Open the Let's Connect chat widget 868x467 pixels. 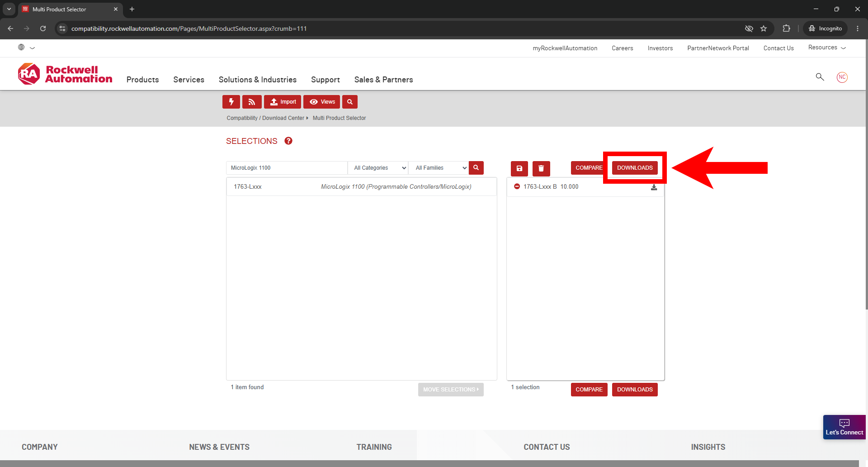[844, 427]
